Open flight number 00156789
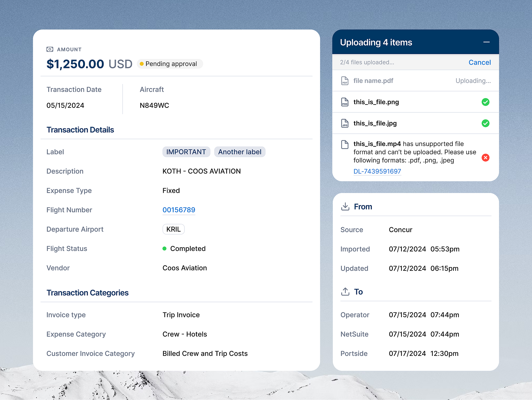The width and height of the screenshot is (532, 400). coord(179,210)
